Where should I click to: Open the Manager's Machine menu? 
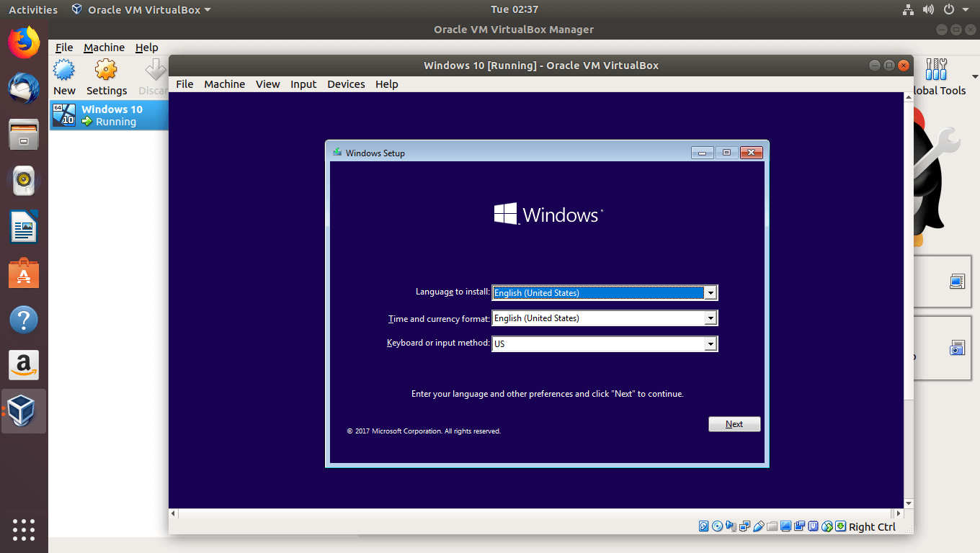104,48
